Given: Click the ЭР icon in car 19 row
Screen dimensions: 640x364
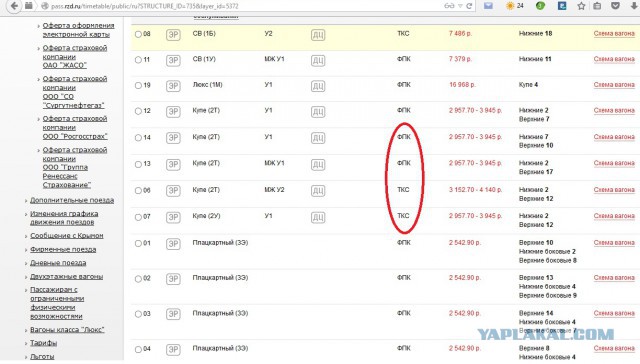Looking at the screenshot, I should [x=173, y=86].
